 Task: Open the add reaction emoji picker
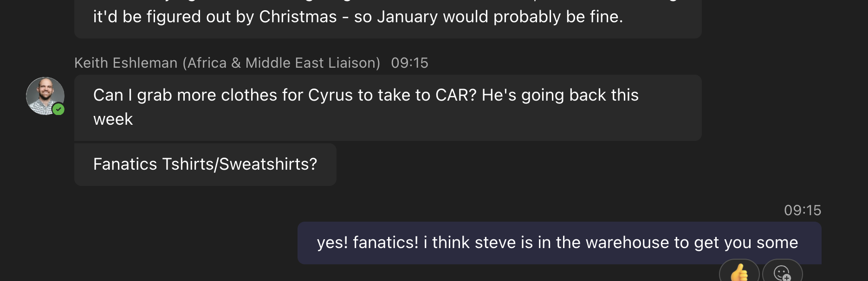782,272
